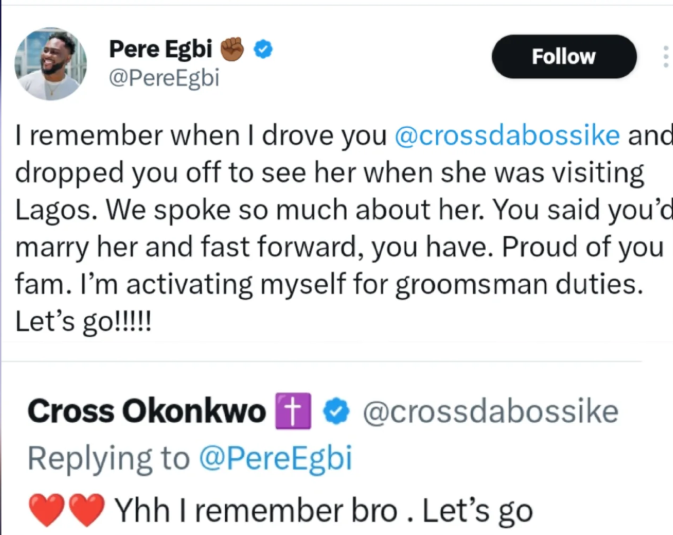Image resolution: width=673 pixels, height=535 pixels.
Task: Click the @crossdabossike handle in the reply header
Action: 489,411
